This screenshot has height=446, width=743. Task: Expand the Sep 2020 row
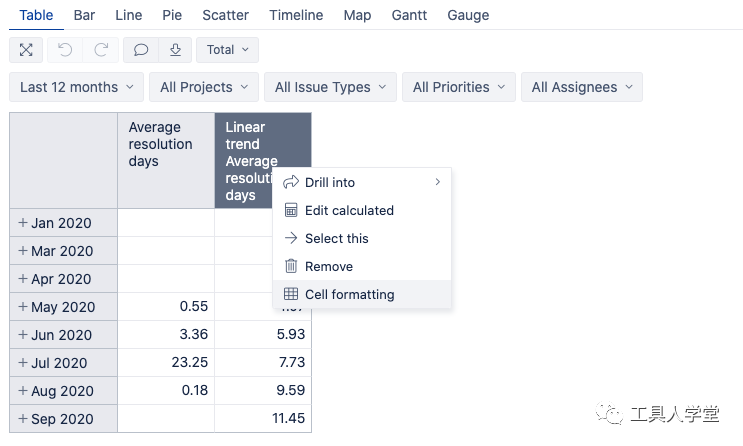pyautogui.click(x=22, y=419)
